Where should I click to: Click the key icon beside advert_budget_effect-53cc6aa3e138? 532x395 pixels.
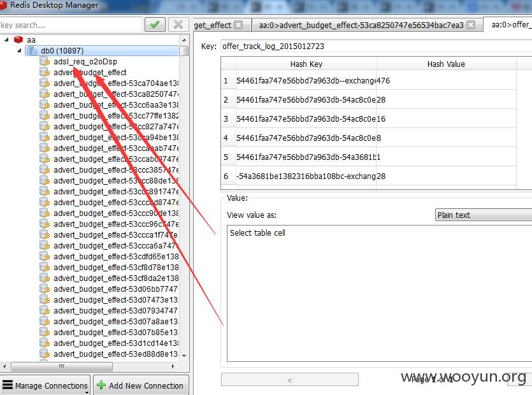[45, 105]
